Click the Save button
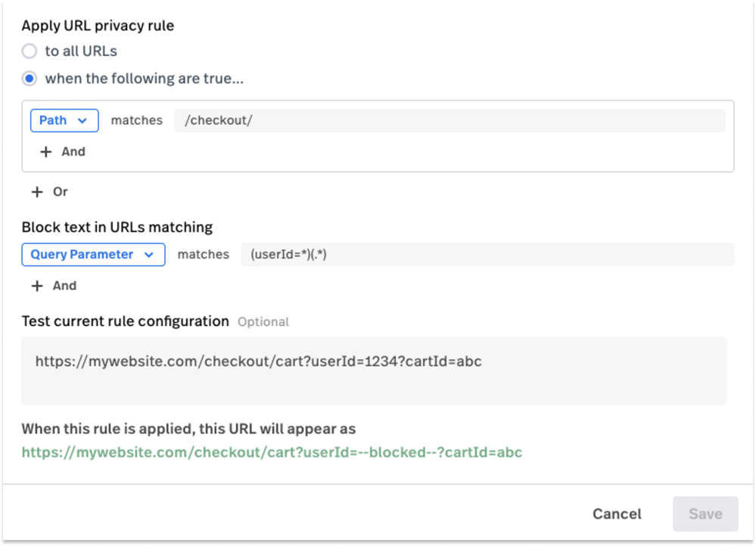This screenshot has height=546, width=756. (x=705, y=513)
